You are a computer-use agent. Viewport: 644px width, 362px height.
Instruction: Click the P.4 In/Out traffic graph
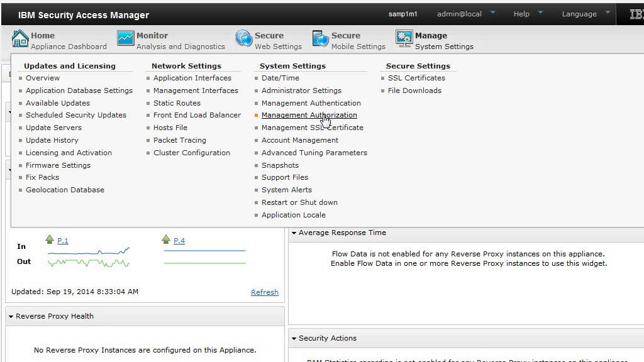204,257
